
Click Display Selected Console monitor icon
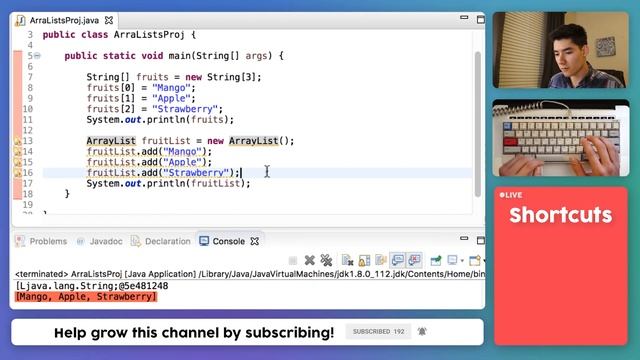(452, 260)
